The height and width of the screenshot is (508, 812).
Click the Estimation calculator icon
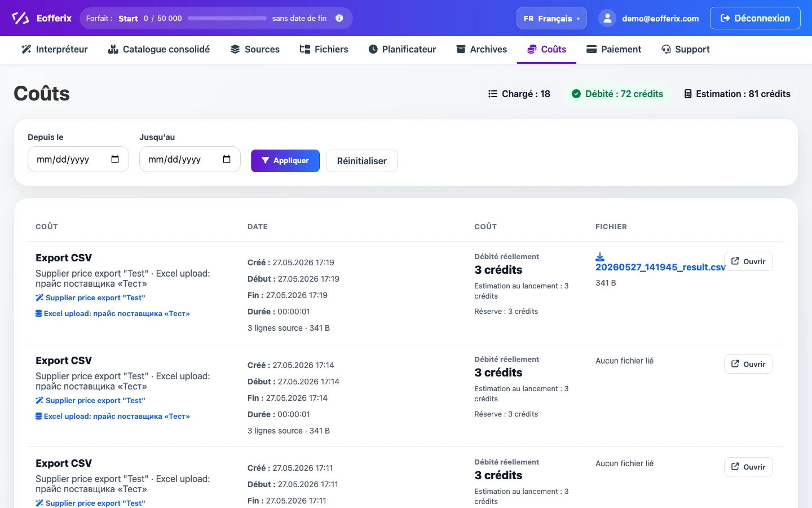click(688, 94)
